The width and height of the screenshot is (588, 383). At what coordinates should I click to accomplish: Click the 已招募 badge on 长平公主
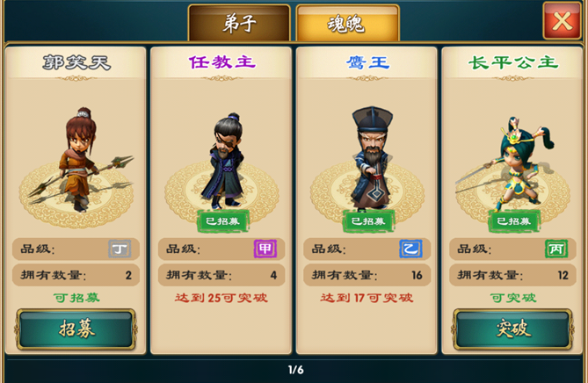pos(514,221)
